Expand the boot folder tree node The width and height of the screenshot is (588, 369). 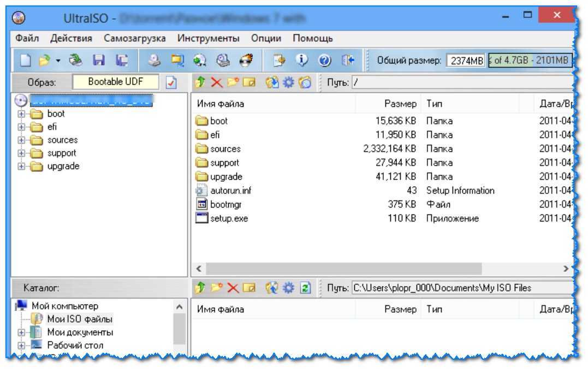22,114
